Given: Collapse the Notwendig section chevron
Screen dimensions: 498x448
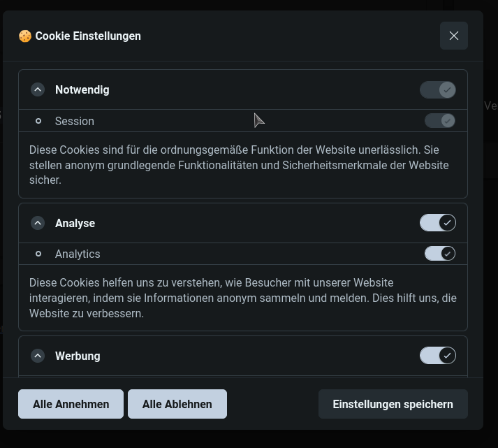Looking at the screenshot, I should [x=38, y=89].
